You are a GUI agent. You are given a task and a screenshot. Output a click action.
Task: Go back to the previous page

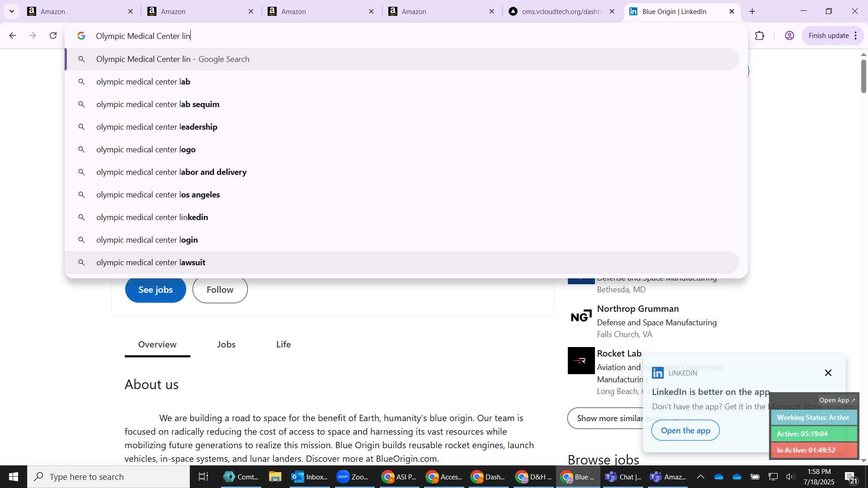tap(12, 36)
